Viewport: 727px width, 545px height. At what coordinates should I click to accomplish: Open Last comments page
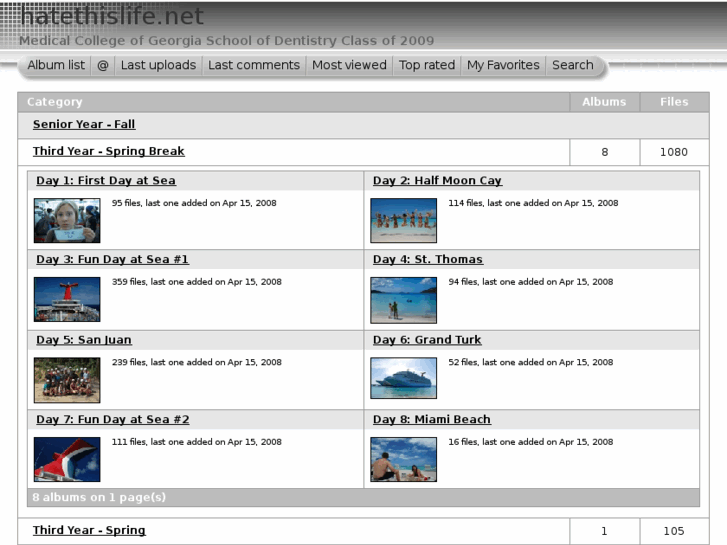pos(254,65)
